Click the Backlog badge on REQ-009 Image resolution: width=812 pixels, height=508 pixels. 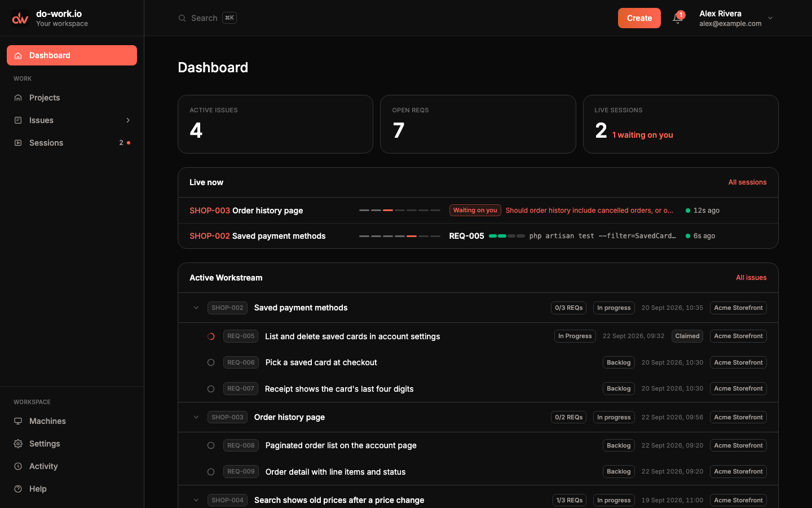click(619, 471)
